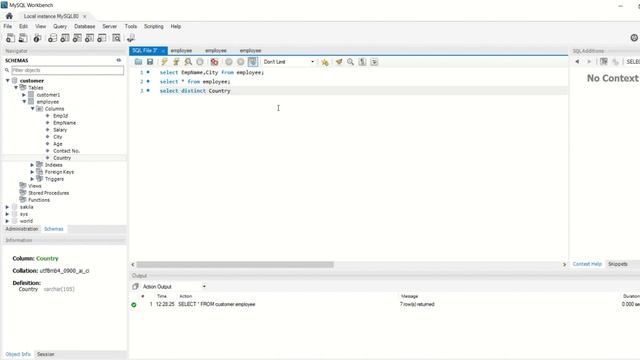Create a new SQL tab from main toolbar
The width and height of the screenshot is (640, 360).
(10, 38)
